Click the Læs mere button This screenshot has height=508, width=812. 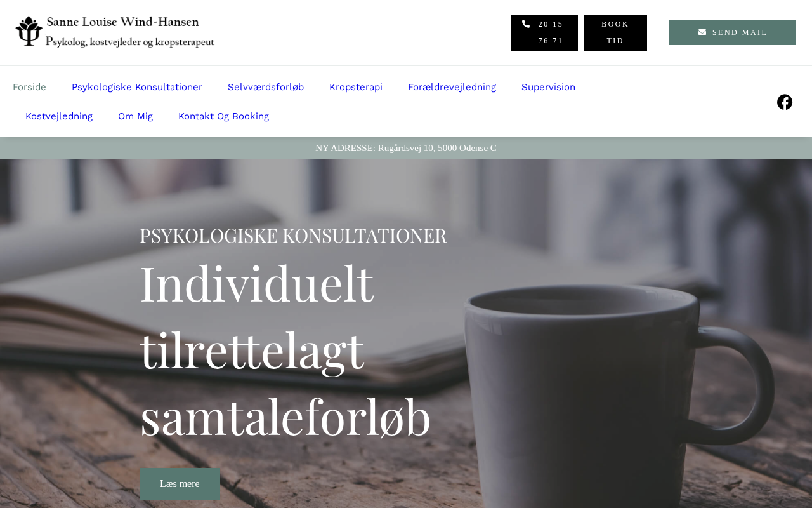point(180,484)
